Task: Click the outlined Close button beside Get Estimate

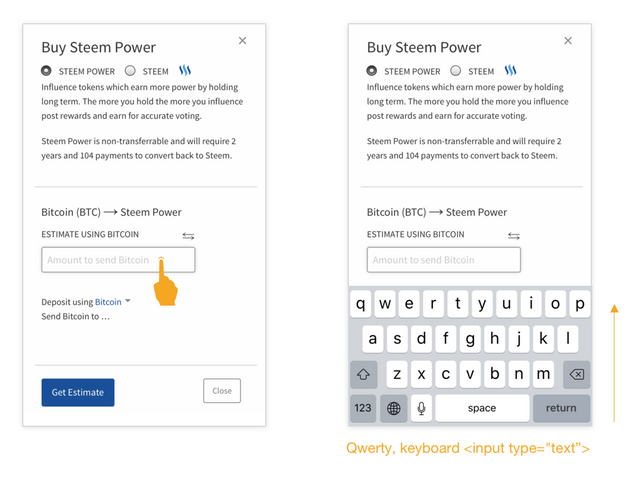Action: [222, 391]
